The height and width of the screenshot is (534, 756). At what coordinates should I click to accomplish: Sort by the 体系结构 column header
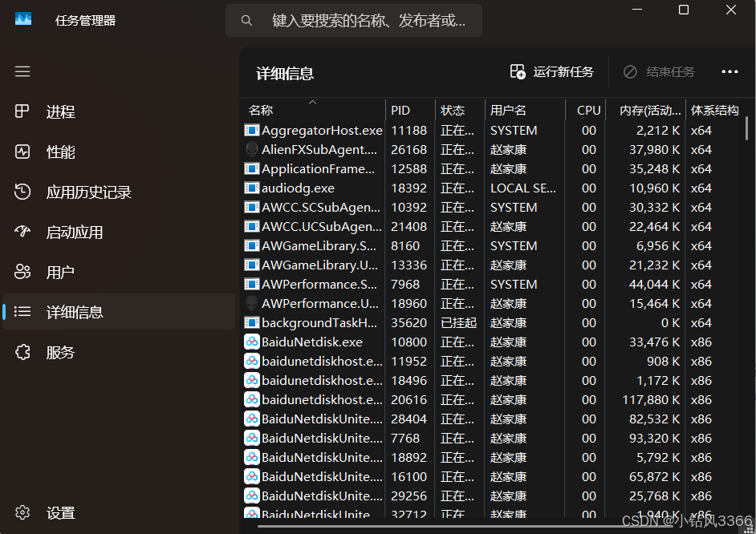pos(715,111)
